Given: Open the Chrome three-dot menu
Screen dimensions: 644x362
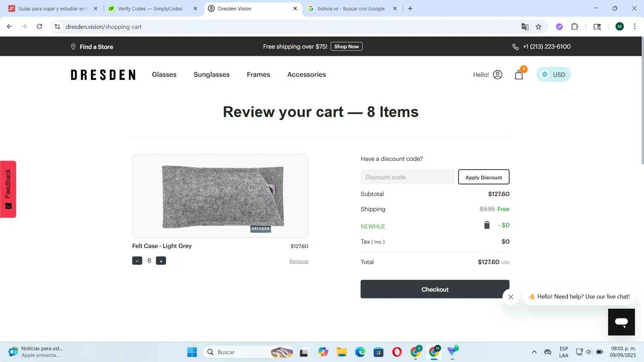Looking at the screenshot, I should [635, 27].
